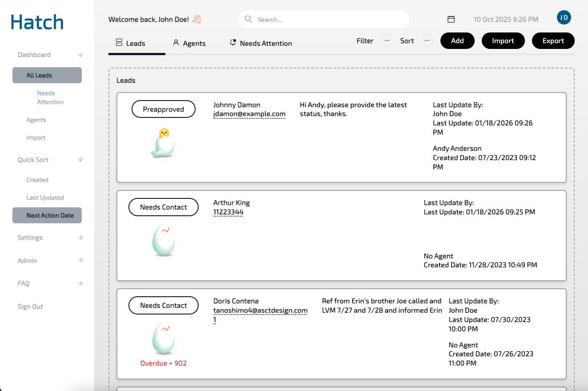
Task: Click the Preapproved status badge
Action: click(164, 109)
